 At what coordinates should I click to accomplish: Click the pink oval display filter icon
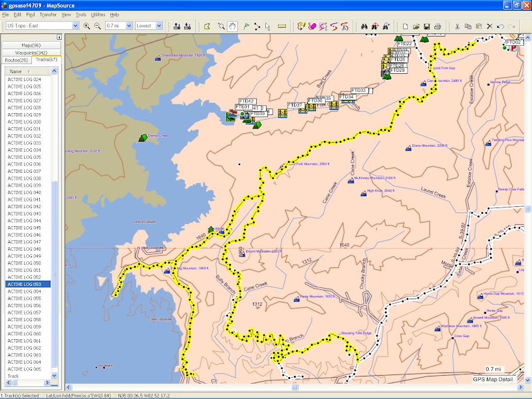(312, 26)
